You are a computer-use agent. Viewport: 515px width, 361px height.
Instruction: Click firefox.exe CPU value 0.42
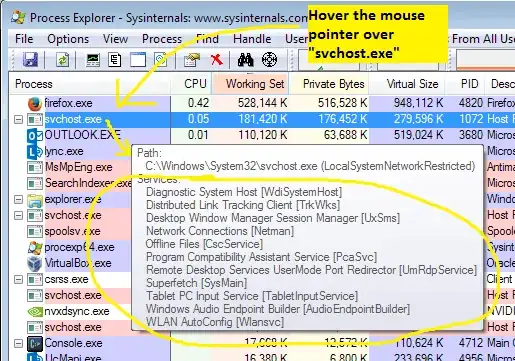point(198,103)
